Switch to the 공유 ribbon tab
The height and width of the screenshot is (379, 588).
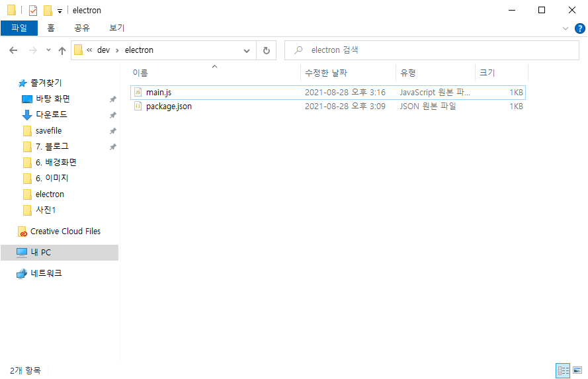pos(82,28)
